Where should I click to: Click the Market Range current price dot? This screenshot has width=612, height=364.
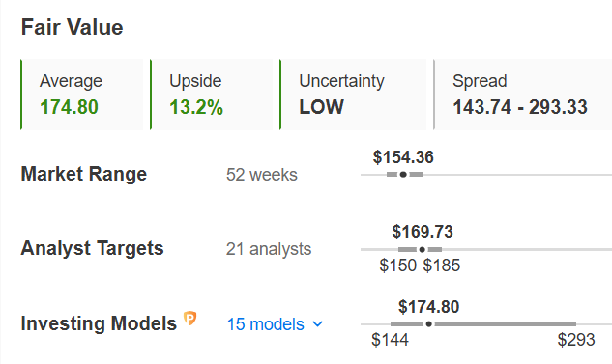click(x=403, y=175)
